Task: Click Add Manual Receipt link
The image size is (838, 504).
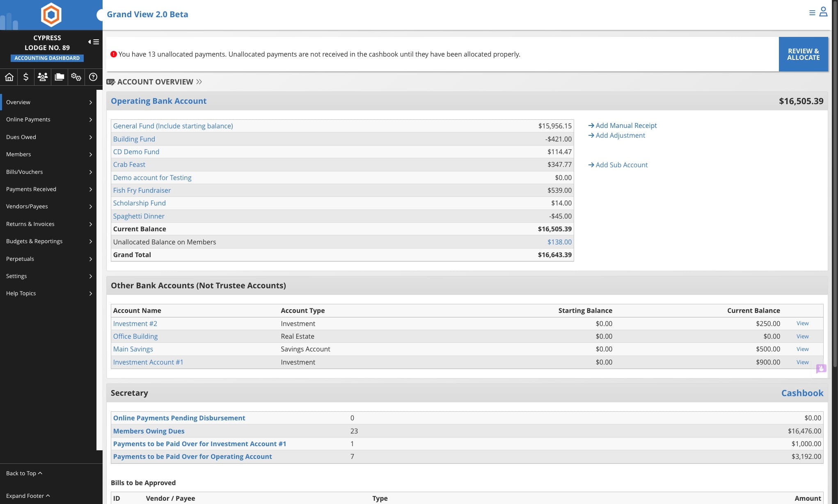Action: (623, 125)
